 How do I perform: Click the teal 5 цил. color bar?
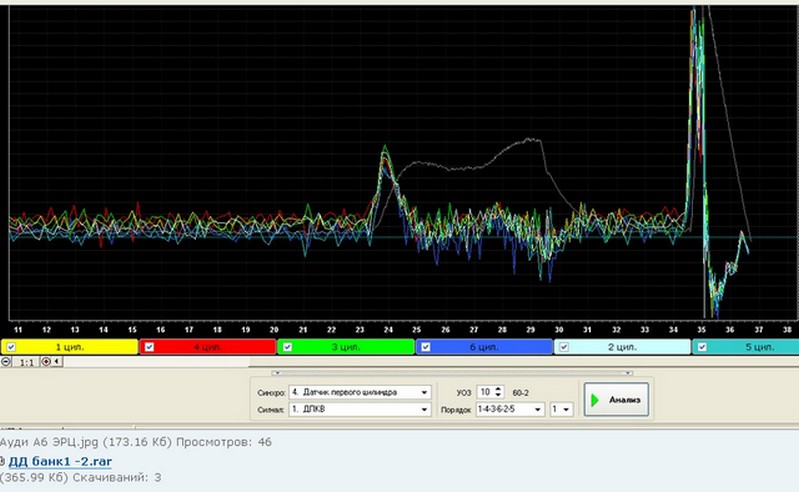point(745,347)
